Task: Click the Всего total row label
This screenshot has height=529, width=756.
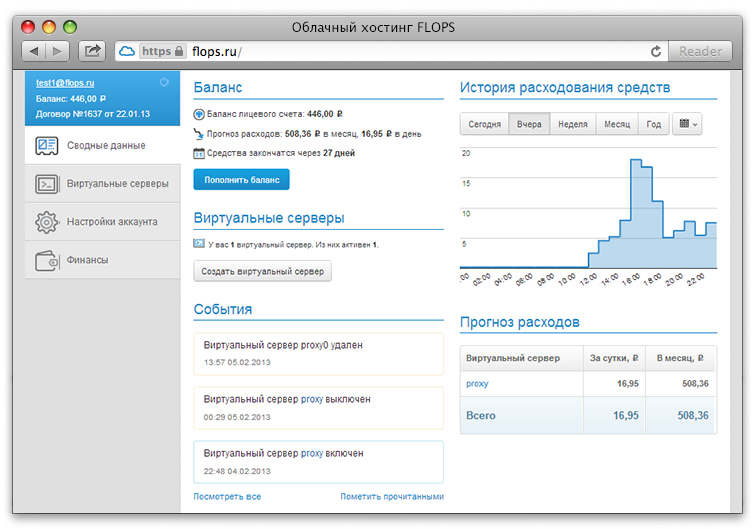Action: (x=481, y=415)
